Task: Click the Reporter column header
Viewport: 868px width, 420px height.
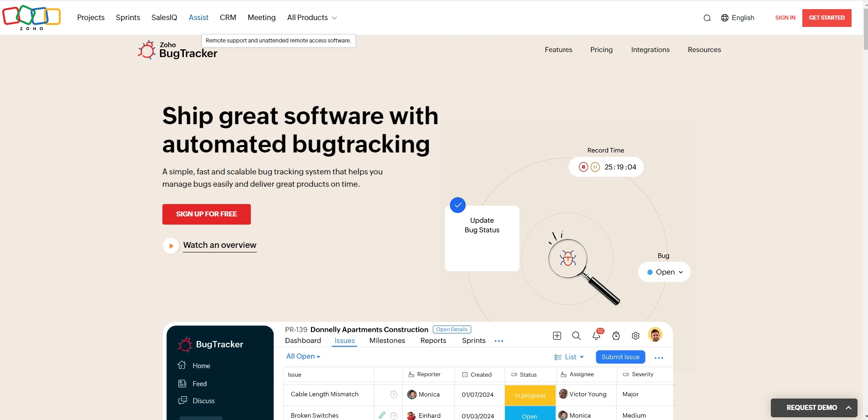Action: pos(424,374)
